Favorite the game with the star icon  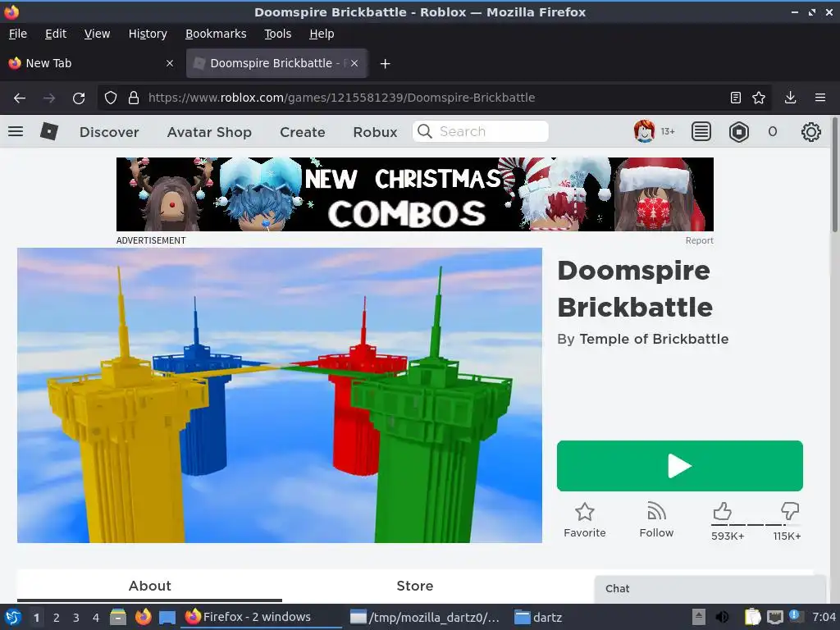(584, 512)
